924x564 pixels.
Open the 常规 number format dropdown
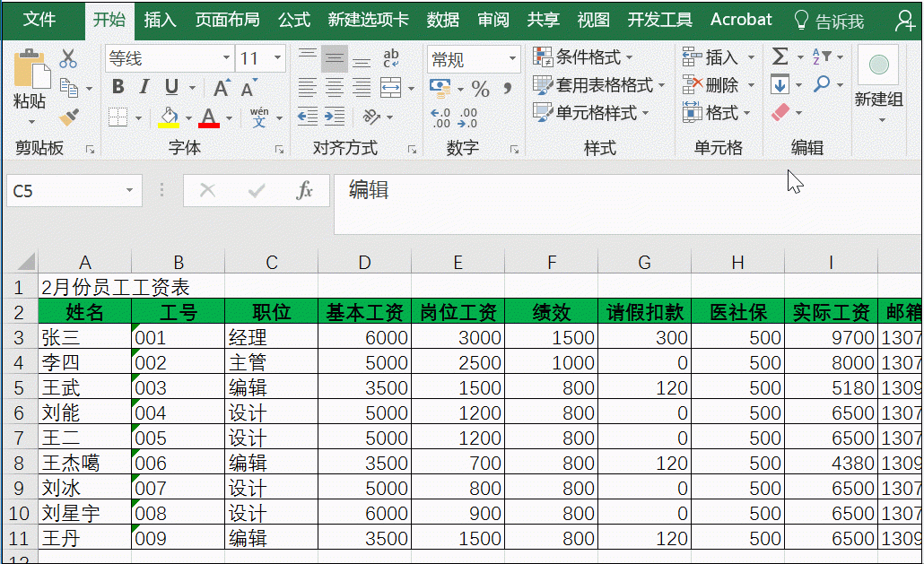click(x=512, y=59)
